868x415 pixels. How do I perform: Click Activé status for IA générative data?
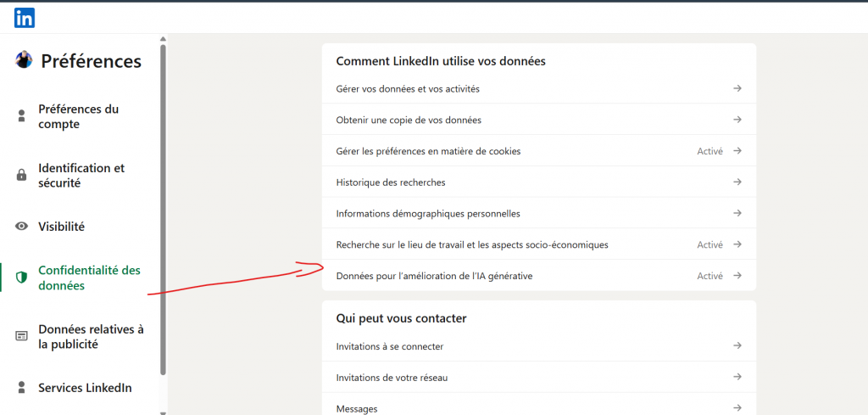pos(709,276)
